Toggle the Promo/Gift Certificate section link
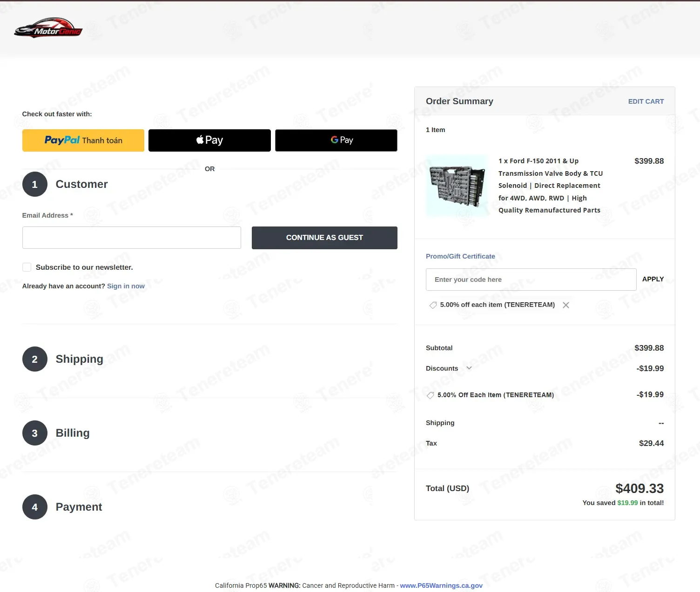Screen dimensions: 700x592 pyautogui.click(x=460, y=256)
